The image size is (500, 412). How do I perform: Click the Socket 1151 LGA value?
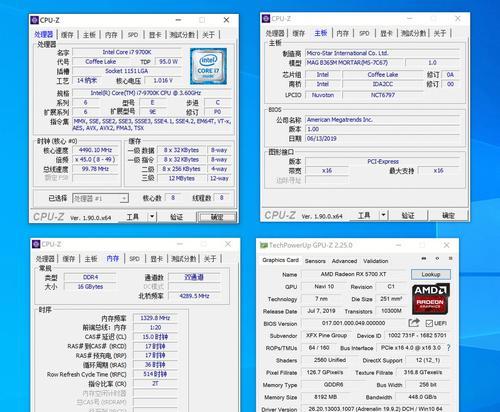coord(127,71)
